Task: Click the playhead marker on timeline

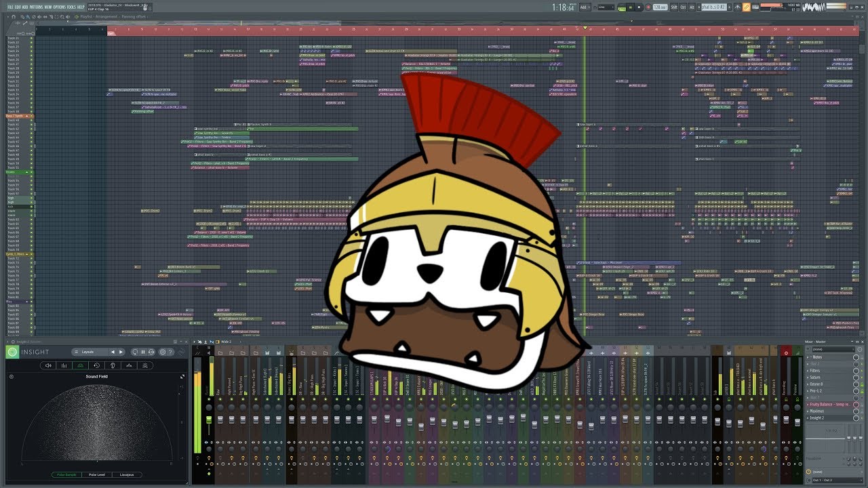Action: pyautogui.click(x=585, y=28)
